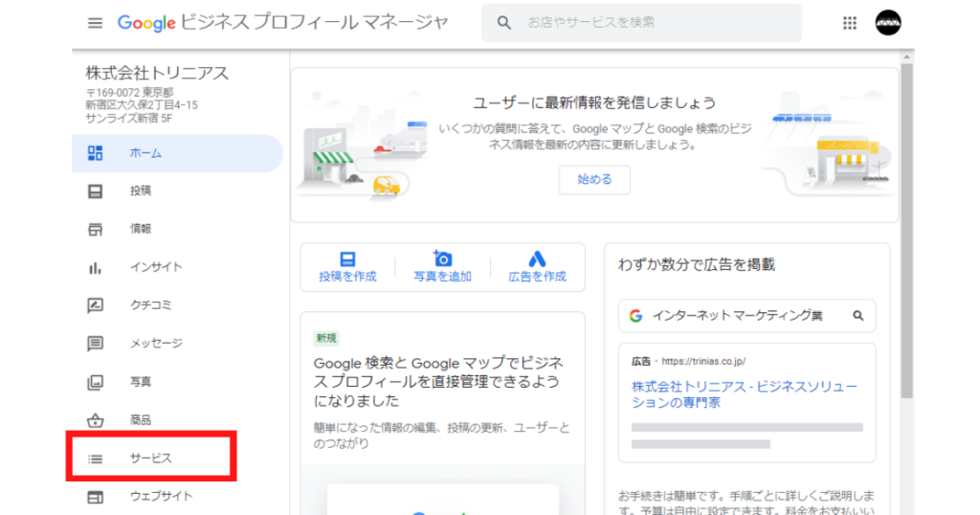Click magnifier in the ad preview search
This screenshot has width=980, height=515.
tap(858, 316)
